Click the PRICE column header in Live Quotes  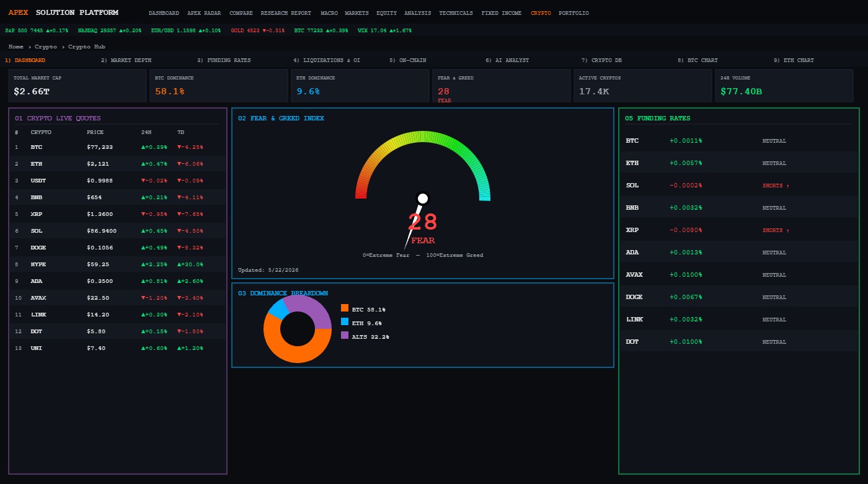point(95,132)
